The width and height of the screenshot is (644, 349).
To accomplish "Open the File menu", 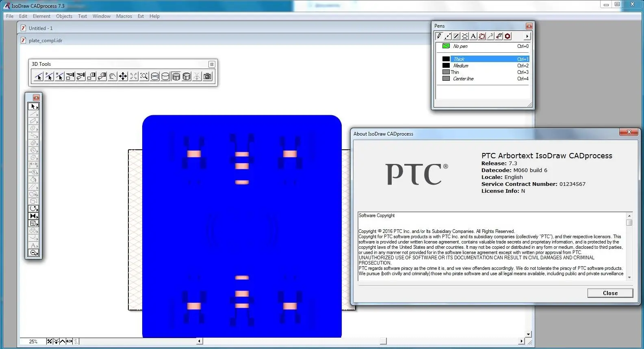I will point(10,16).
